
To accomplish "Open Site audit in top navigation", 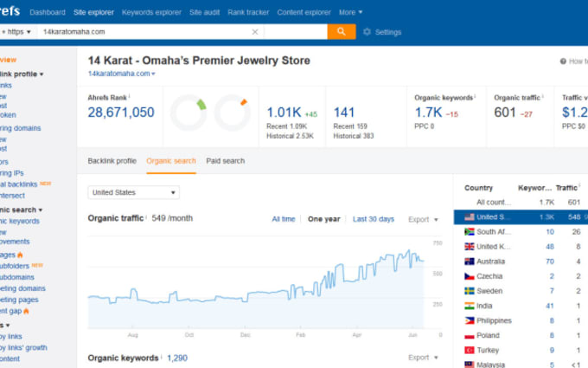I will click(x=204, y=12).
